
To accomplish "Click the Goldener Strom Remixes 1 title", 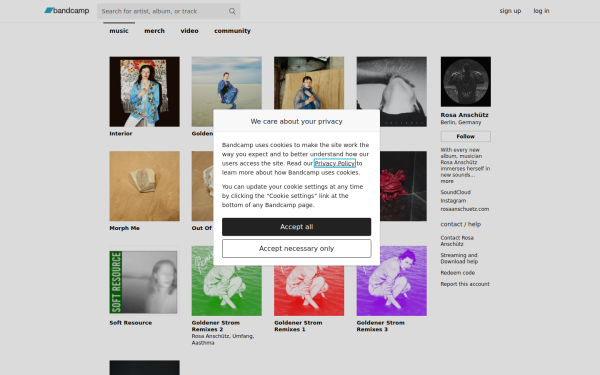I will [x=298, y=326].
